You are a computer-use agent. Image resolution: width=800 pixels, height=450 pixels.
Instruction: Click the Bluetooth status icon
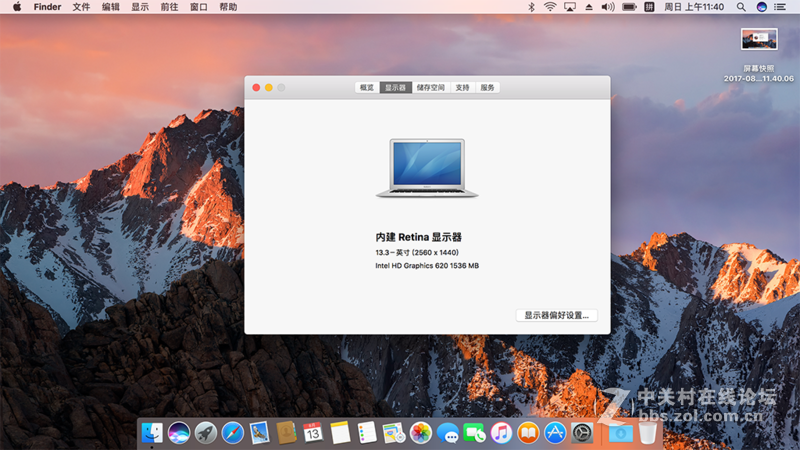pos(531,7)
